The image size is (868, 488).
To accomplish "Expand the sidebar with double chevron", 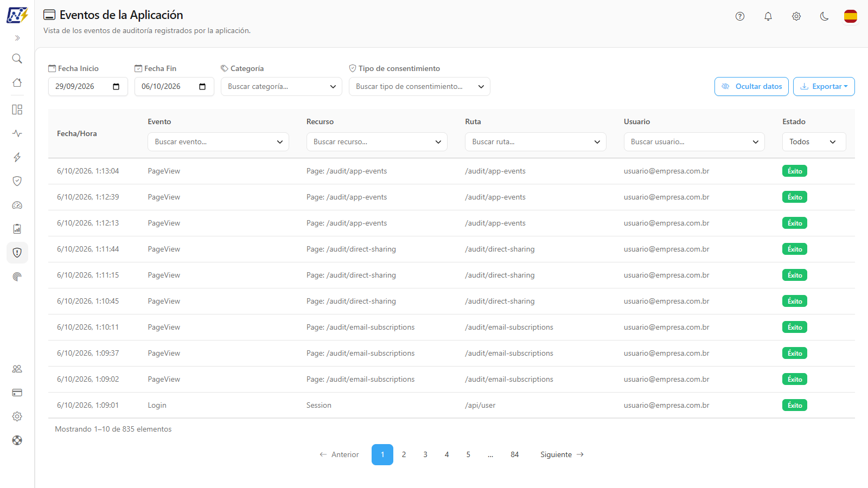I will tap(17, 38).
